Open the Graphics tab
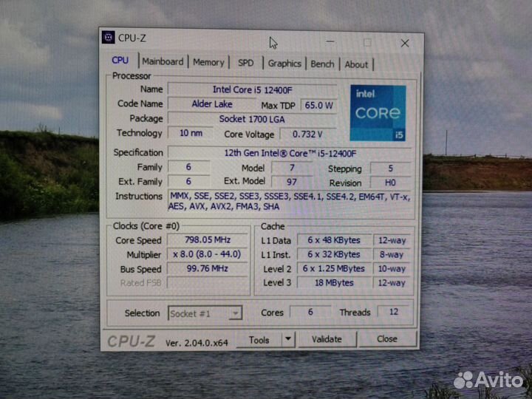Screen dimensions: 532x399 pos(284,64)
